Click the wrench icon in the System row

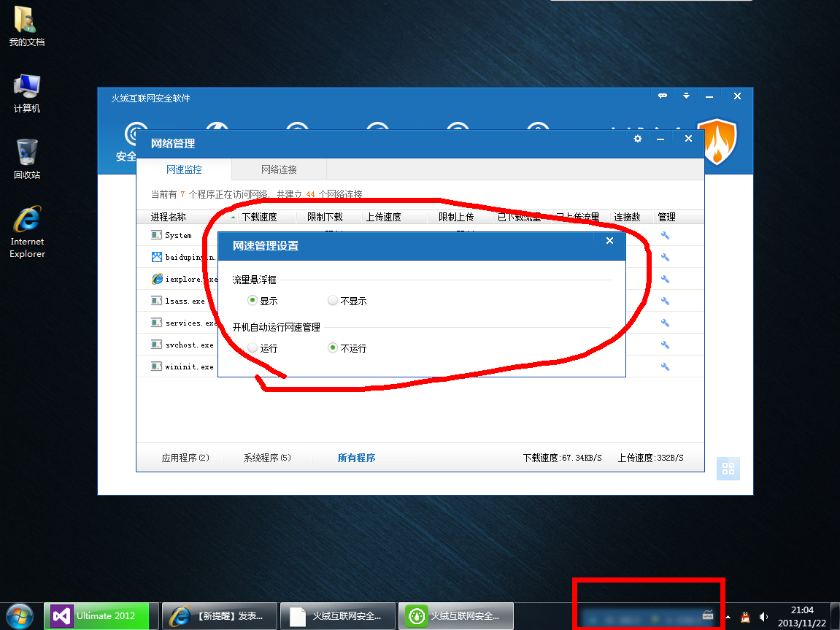coord(665,235)
